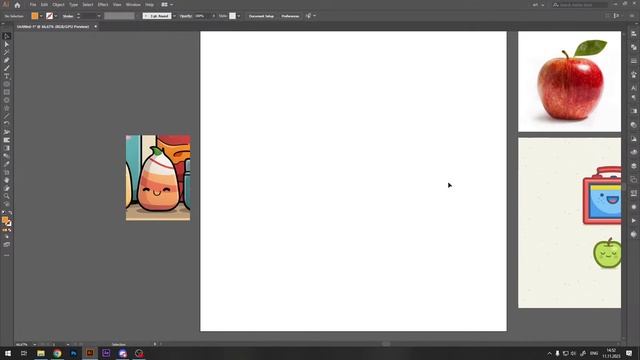Open the Opacity panel link
640x360 pixels.
(186, 16)
